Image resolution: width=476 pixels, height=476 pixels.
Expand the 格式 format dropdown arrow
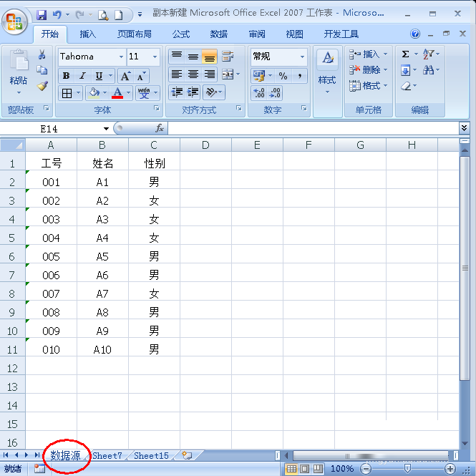(x=386, y=86)
